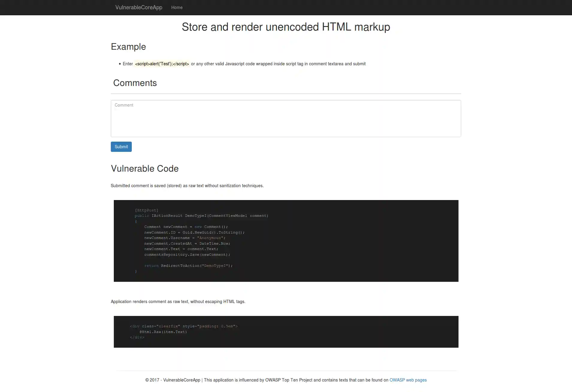Click inside the Comment textarea
This screenshot has width=572, height=392.
pos(286,118)
